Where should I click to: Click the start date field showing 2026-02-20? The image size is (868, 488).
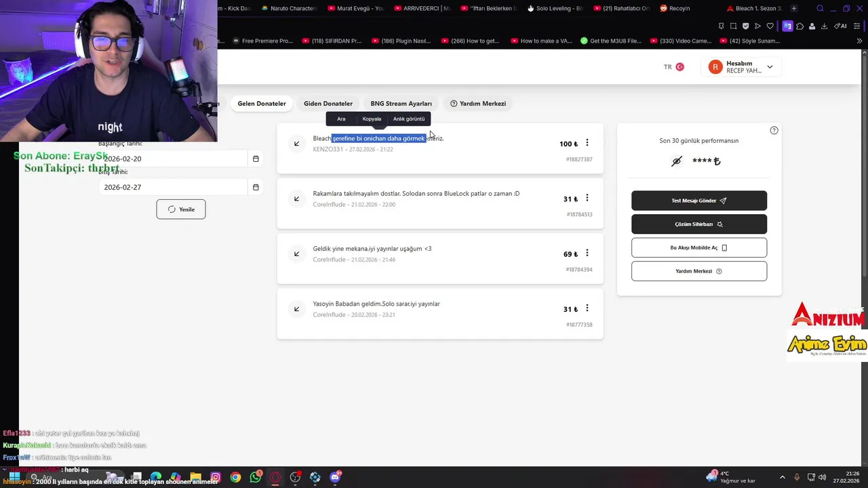pos(174,159)
